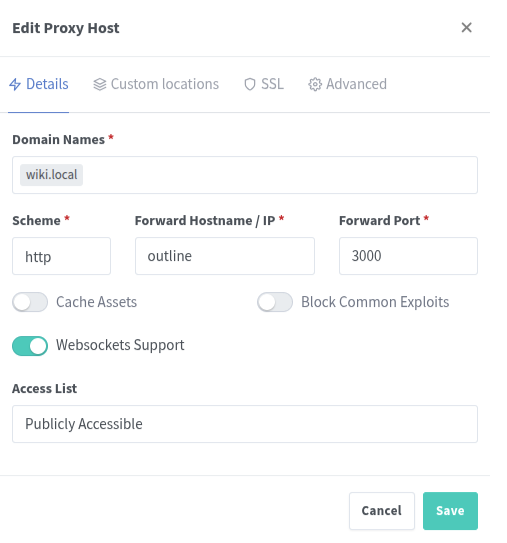Click the lightning bolt Details icon
The width and height of the screenshot is (507, 543).
coord(15,84)
